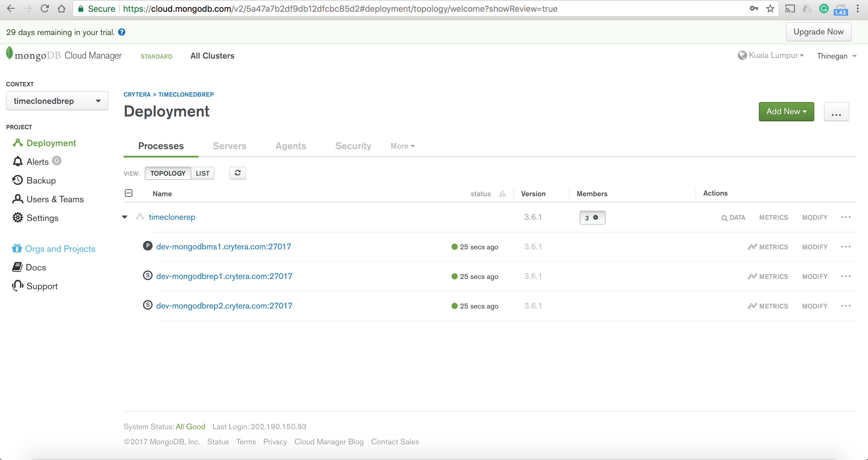
Task: Open the Context dropdown for timeclonedbrep
Action: click(56, 101)
